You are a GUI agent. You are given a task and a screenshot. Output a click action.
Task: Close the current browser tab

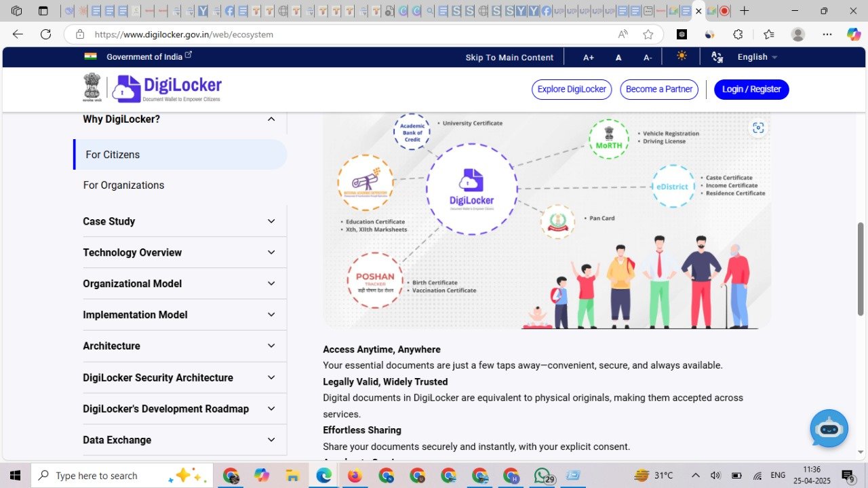pyautogui.click(x=698, y=11)
